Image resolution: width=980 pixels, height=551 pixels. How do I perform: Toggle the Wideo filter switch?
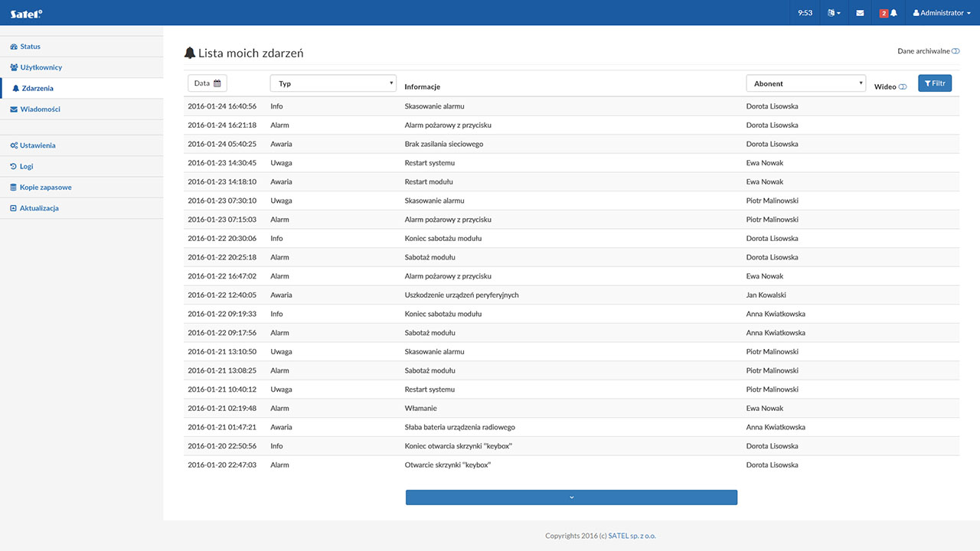point(903,87)
